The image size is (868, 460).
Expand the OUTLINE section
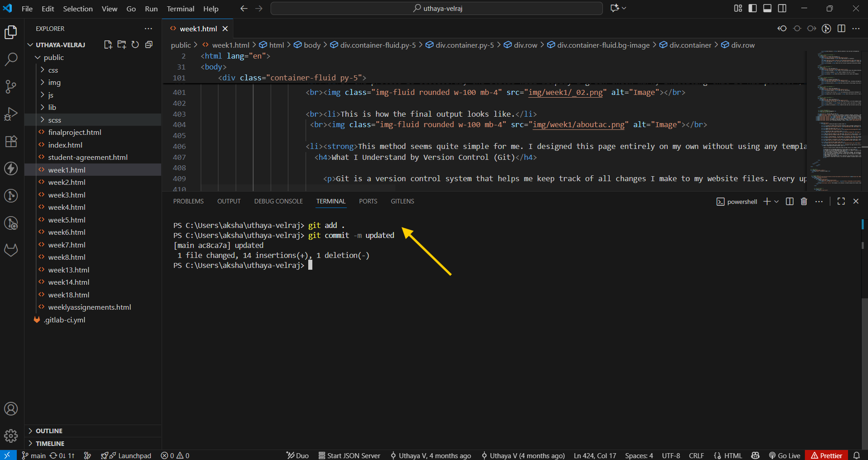(x=93, y=431)
